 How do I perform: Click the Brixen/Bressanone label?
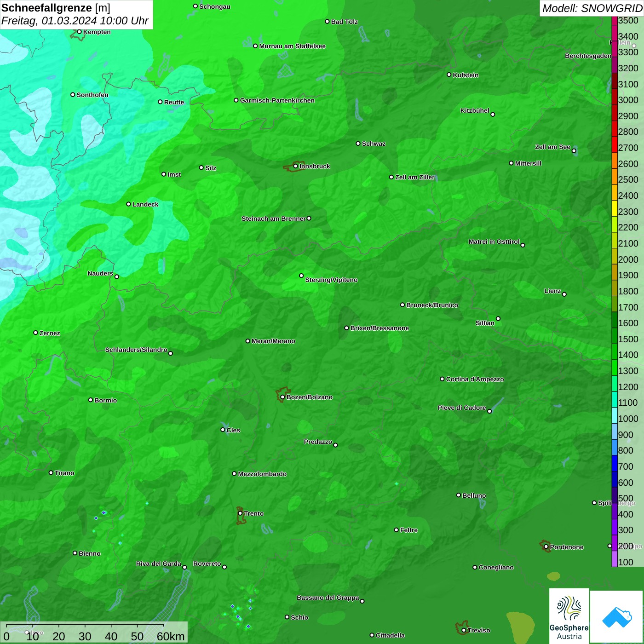pyautogui.click(x=379, y=328)
